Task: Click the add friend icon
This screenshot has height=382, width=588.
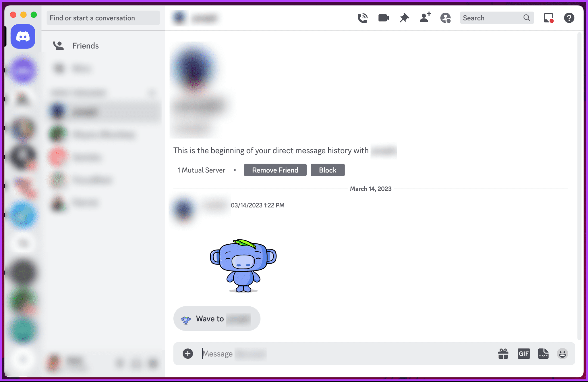Action: click(x=425, y=18)
